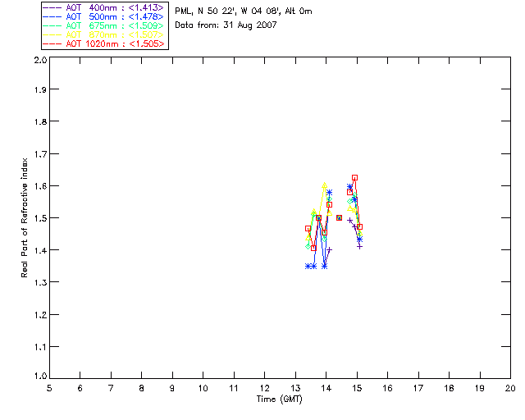
Task: Click the AOT 870nm legend entry
Action: (103, 34)
